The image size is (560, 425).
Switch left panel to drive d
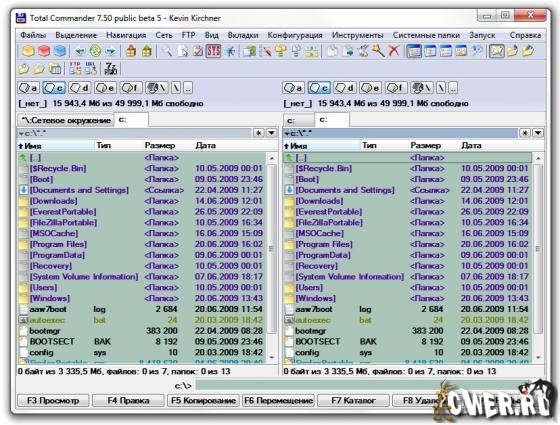(80, 88)
